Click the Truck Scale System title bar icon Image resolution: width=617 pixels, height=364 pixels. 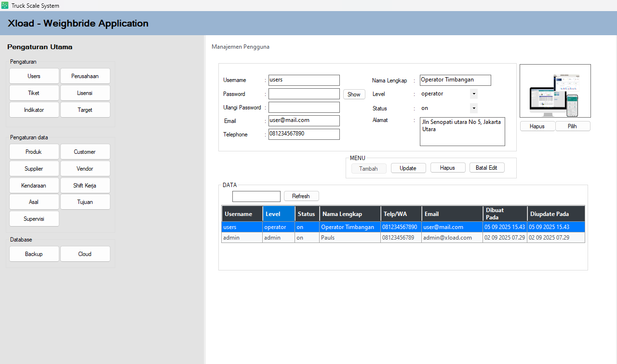pyautogui.click(x=5, y=5)
